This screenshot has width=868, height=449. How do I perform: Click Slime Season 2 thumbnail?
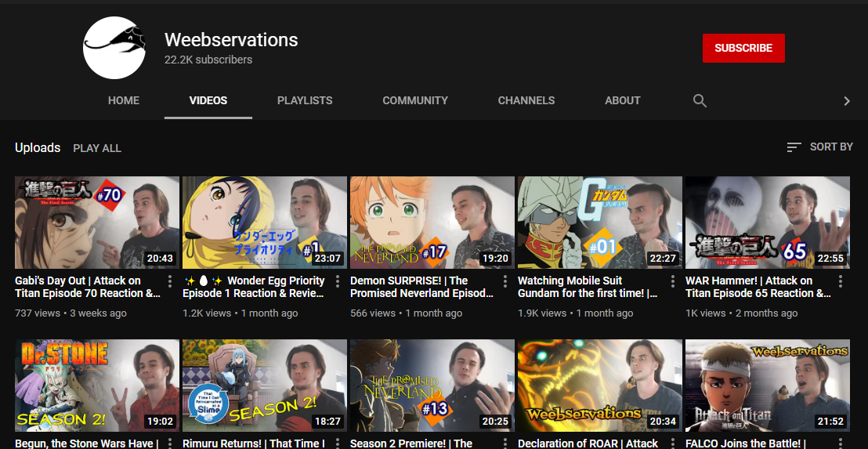265,386
